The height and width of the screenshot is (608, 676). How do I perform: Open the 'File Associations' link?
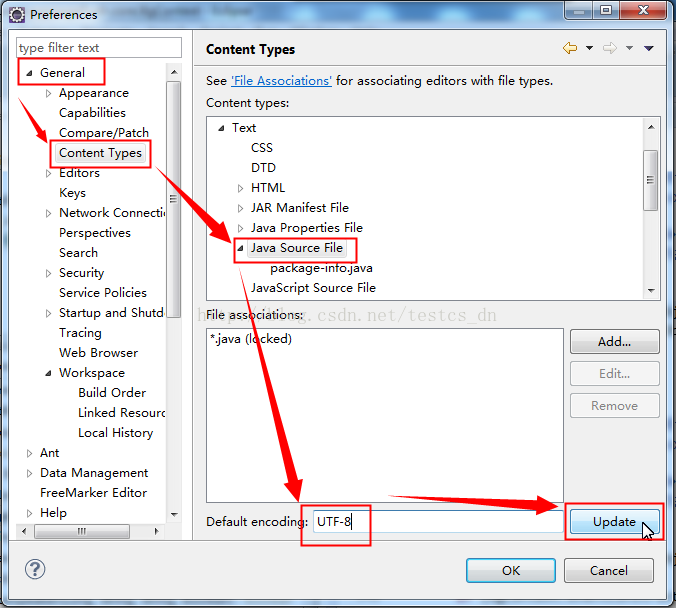tap(281, 81)
